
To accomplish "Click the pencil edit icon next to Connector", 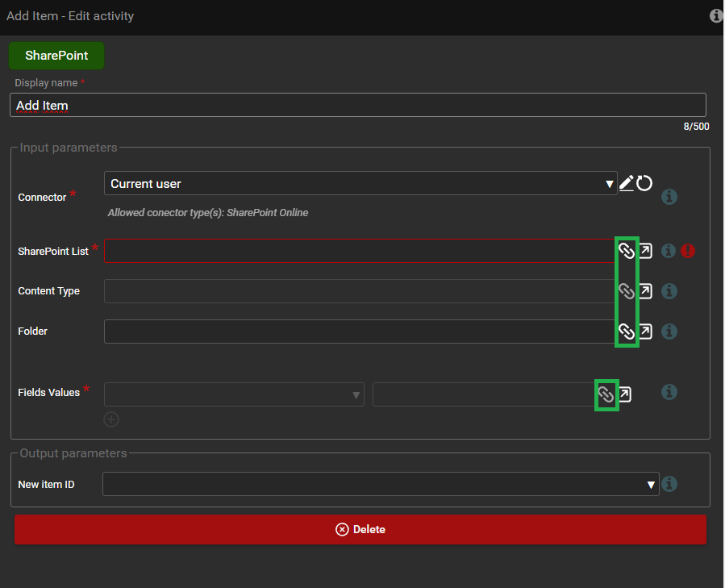I will click(x=626, y=184).
